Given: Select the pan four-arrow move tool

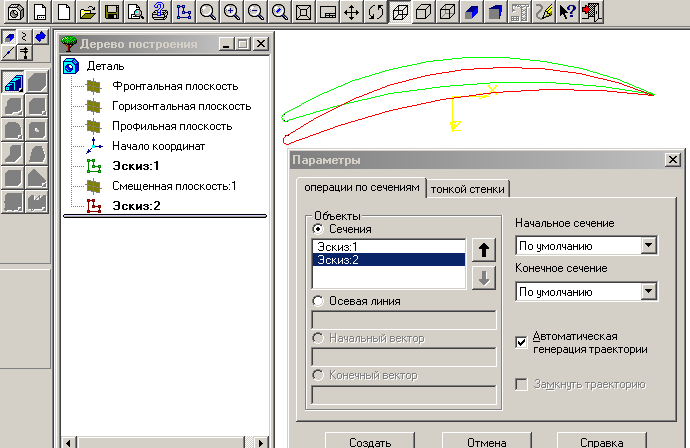Looking at the screenshot, I should [x=351, y=12].
